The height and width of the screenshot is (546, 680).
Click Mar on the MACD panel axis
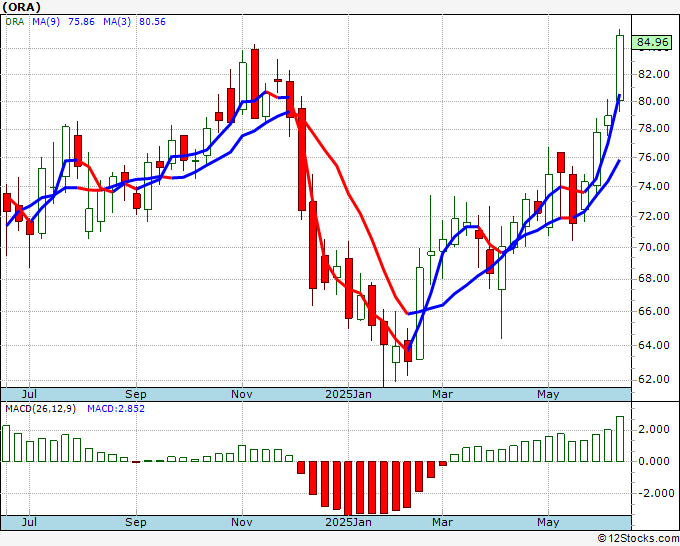coord(442,522)
